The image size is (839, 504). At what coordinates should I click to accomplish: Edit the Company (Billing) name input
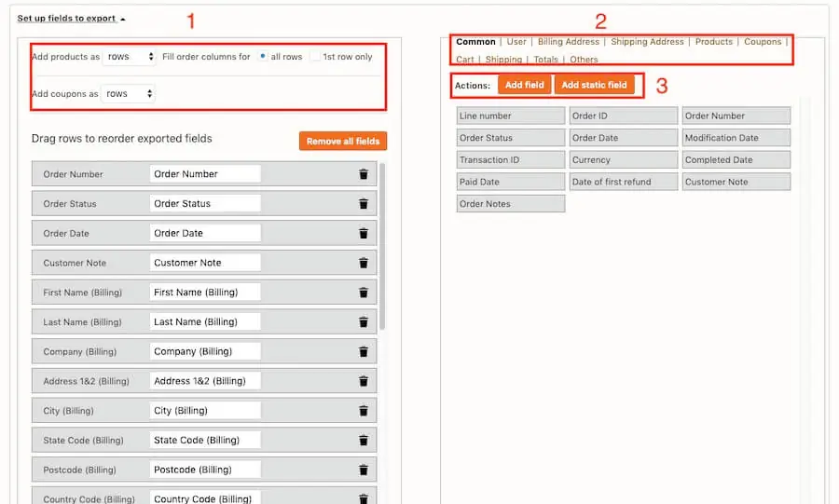pyautogui.click(x=205, y=351)
